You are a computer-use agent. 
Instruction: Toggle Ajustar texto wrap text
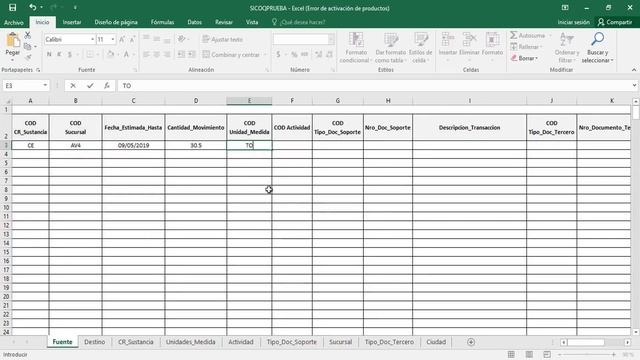(223, 39)
